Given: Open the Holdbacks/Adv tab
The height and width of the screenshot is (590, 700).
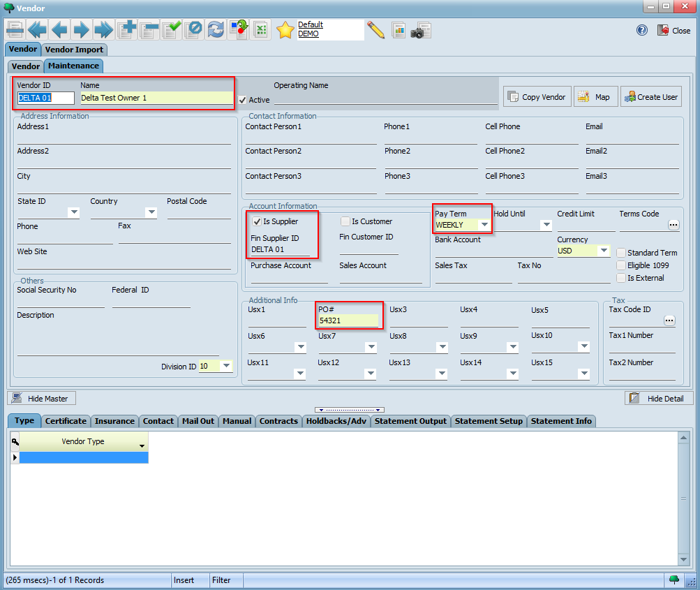Looking at the screenshot, I should coord(336,421).
